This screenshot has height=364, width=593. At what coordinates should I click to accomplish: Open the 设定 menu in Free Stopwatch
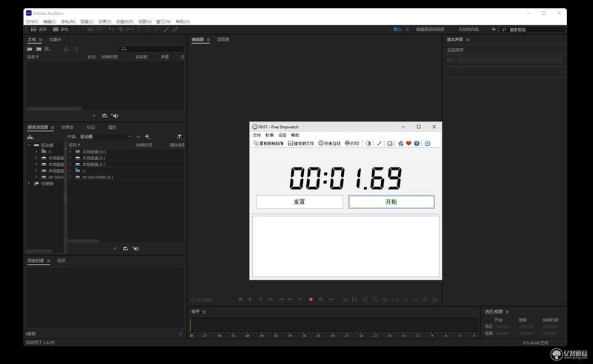pos(282,135)
